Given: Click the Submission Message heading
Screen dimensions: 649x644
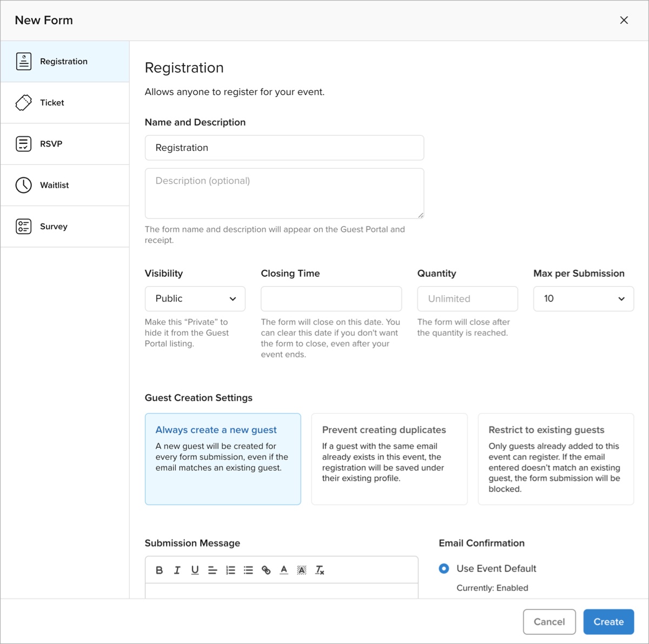Looking at the screenshot, I should (193, 543).
